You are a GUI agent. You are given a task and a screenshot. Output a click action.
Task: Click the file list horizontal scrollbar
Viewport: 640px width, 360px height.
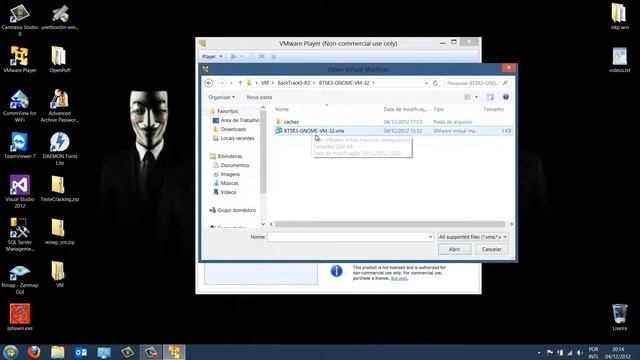coord(390,224)
